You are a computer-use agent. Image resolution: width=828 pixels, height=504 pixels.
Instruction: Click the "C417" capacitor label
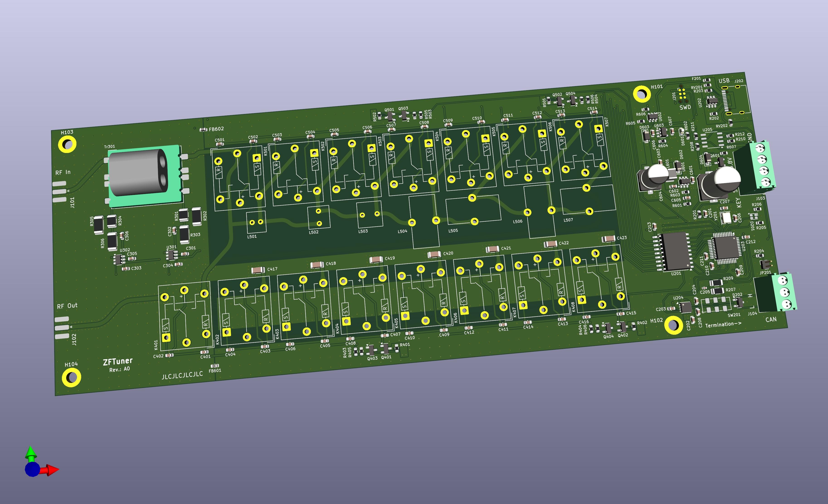click(272, 269)
